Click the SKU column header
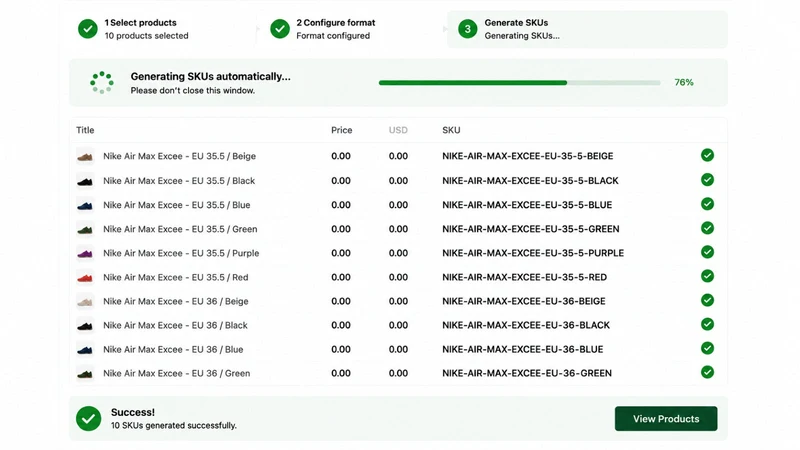 click(x=451, y=130)
